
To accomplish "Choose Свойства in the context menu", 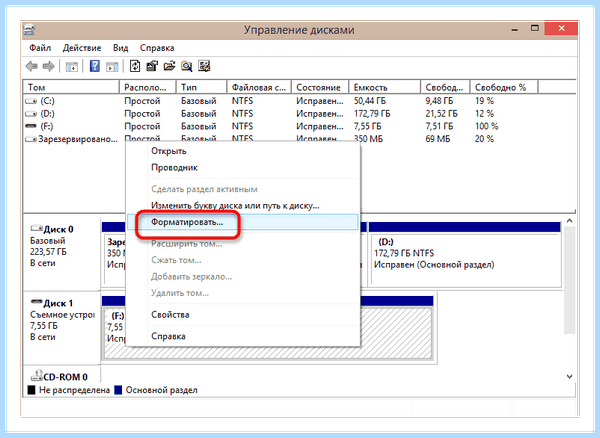I will click(x=243, y=315).
